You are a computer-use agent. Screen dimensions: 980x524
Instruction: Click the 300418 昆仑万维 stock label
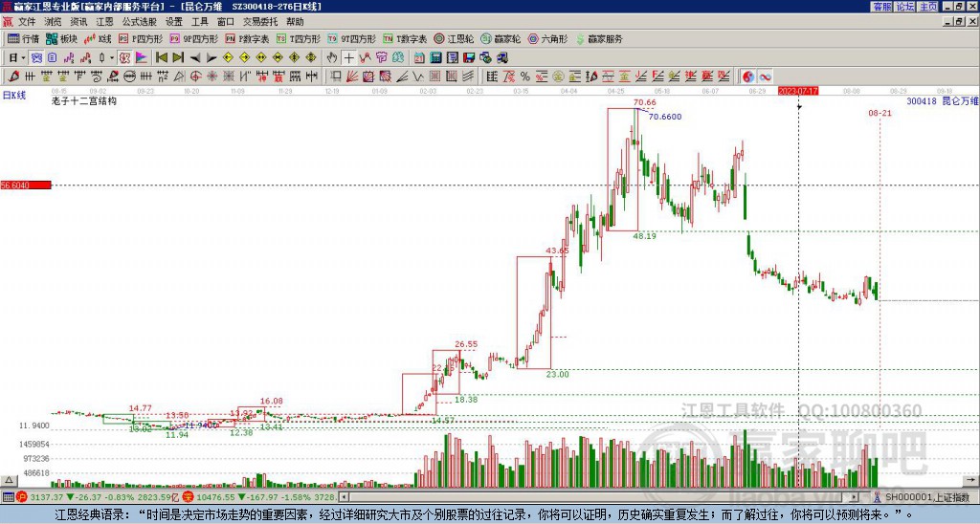click(x=943, y=100)
